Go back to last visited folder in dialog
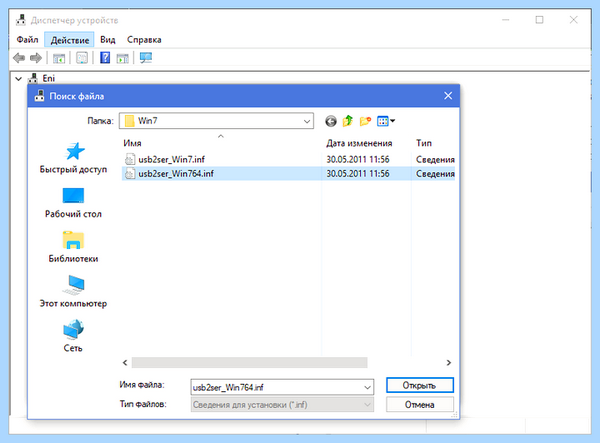 [331, 121]
